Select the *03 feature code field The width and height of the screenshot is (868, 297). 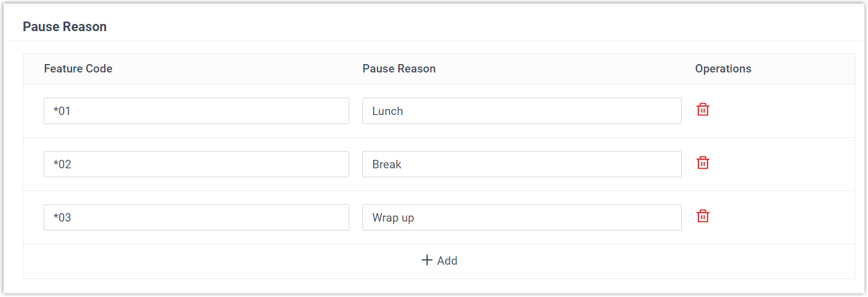coord(196,217)
